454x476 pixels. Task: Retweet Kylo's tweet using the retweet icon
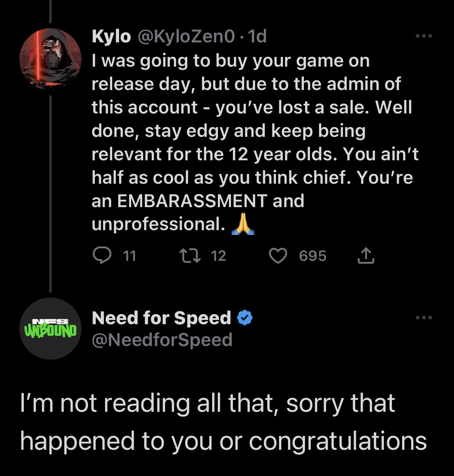(x=190, y=256)
